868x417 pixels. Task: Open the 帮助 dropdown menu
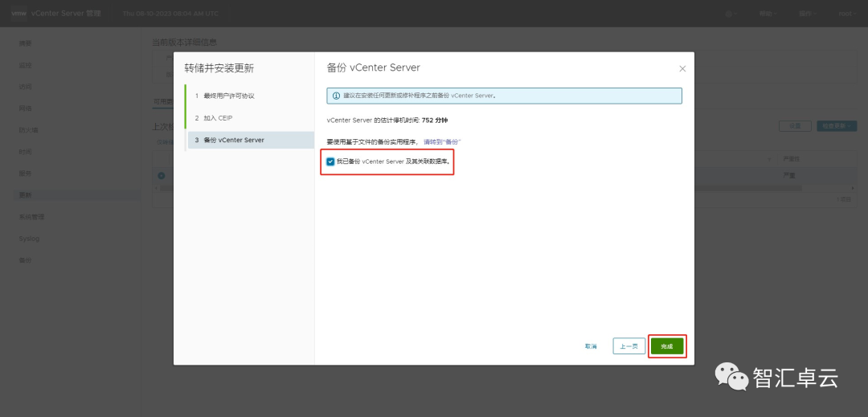coord(768,14)
